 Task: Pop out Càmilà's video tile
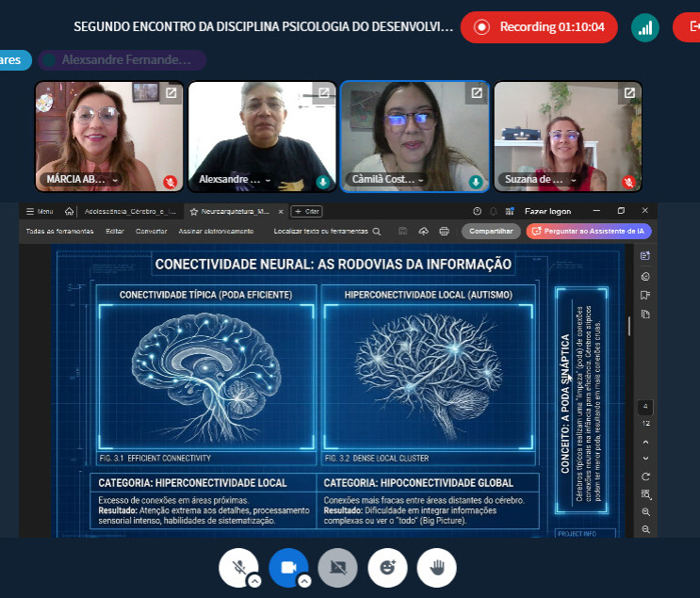[x=477, y=93]
